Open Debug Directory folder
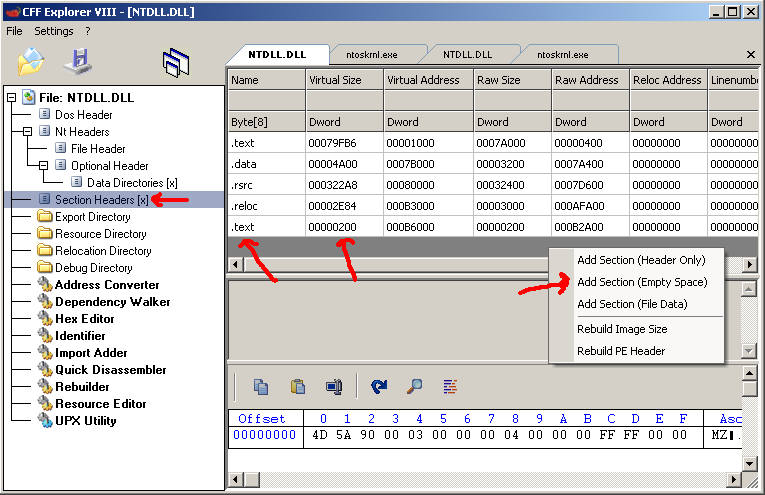 coord(93,268)
